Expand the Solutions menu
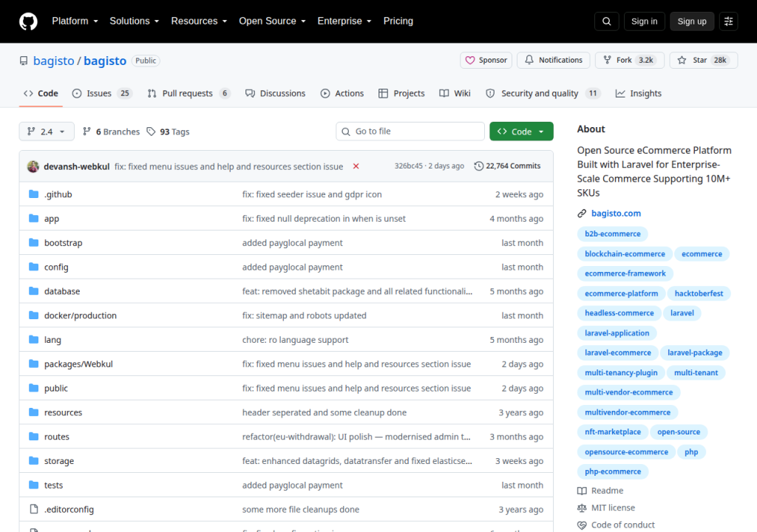 135,21
